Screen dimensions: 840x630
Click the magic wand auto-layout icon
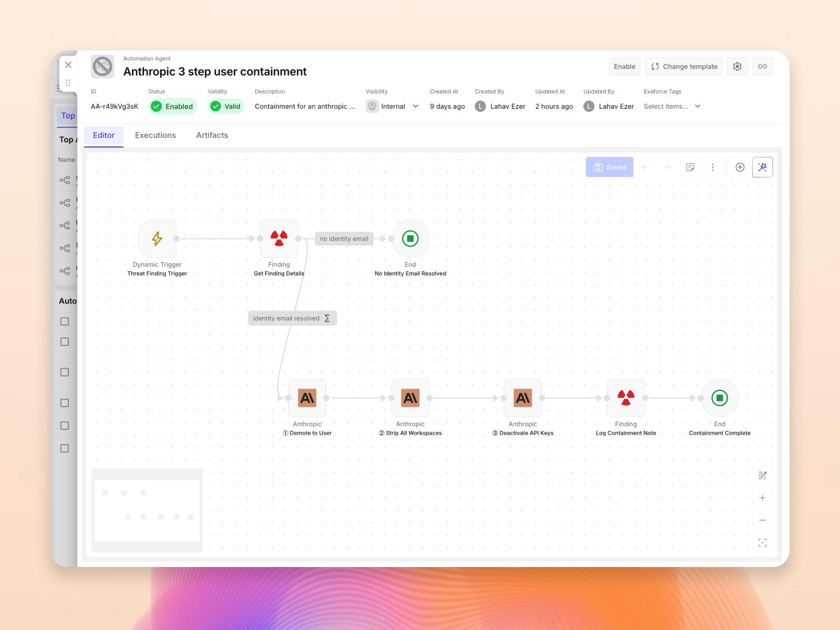pyautogui.click(x=762, y=167)
